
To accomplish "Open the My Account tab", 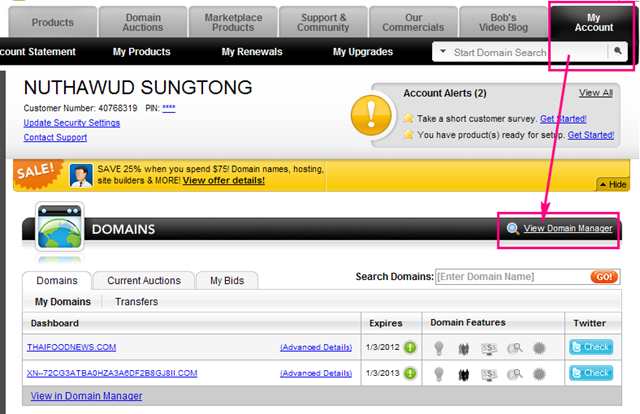I will [593, 22].
